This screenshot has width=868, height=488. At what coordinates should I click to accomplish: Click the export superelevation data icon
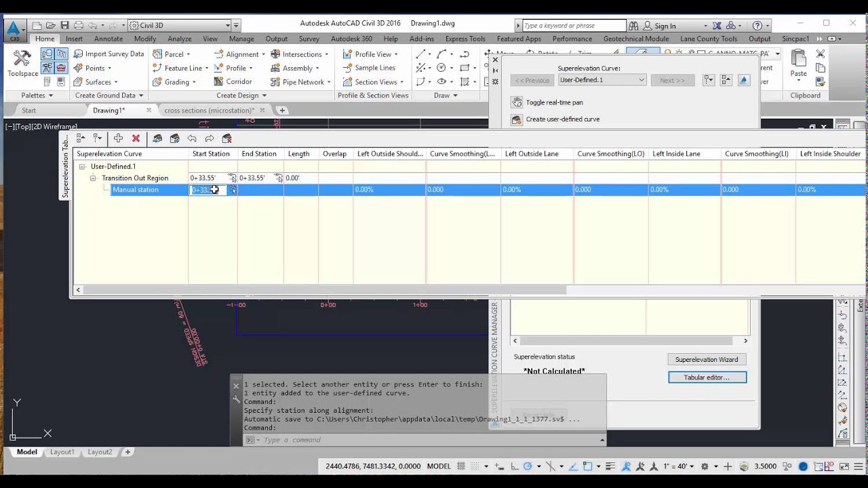point(175,138)
